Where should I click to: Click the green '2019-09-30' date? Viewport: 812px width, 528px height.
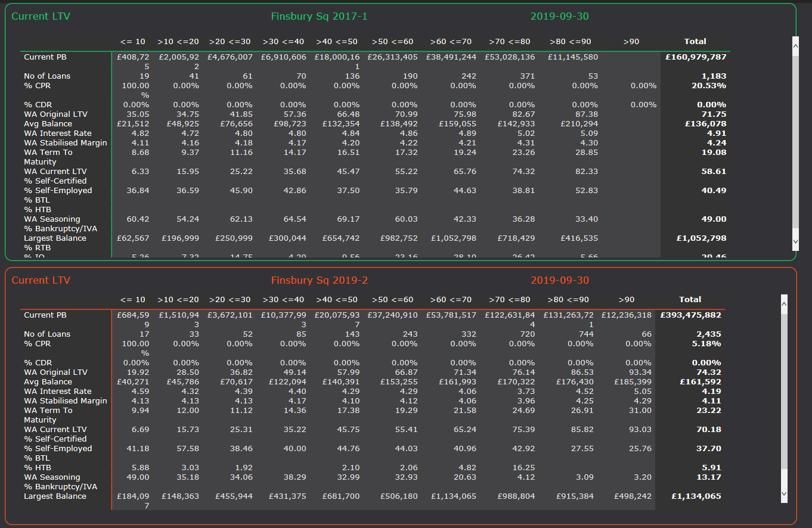(559, 16)
